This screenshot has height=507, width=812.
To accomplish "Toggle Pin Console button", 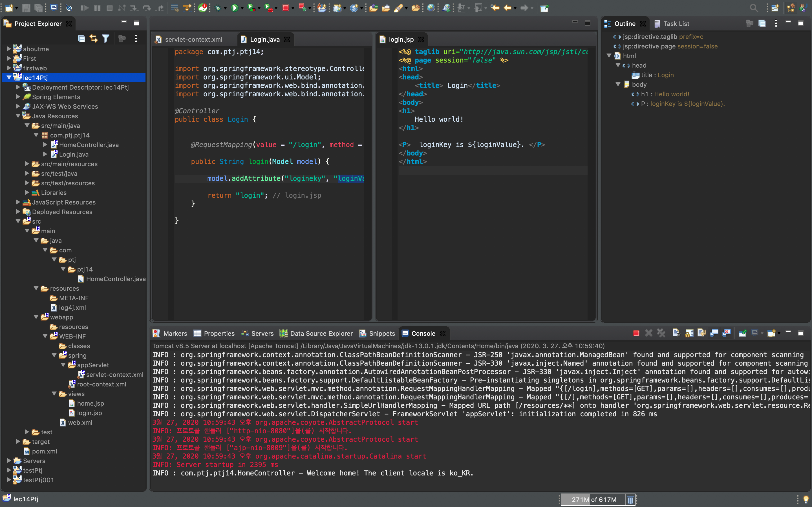I will [x=742, y=333].
